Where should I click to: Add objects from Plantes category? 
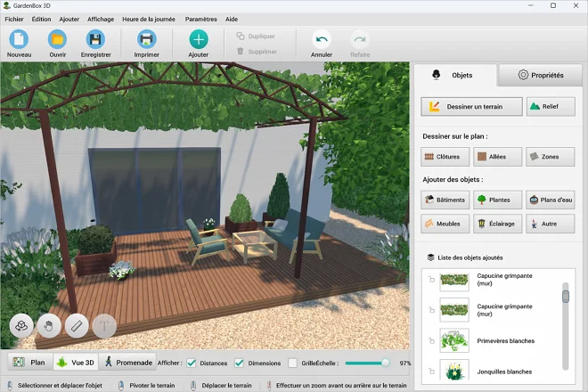point(497,200)
